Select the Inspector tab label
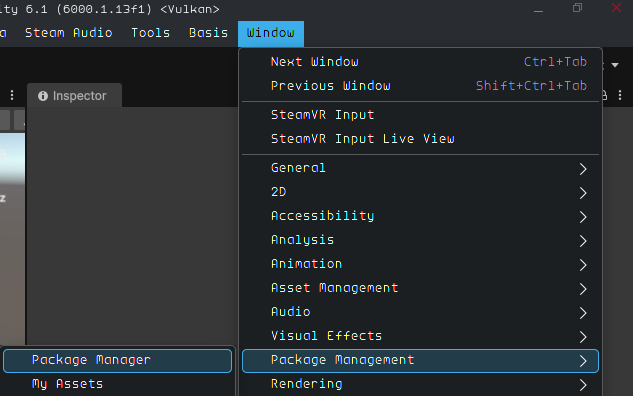Viewport: 633px width, 396px height. click(80, 96)
